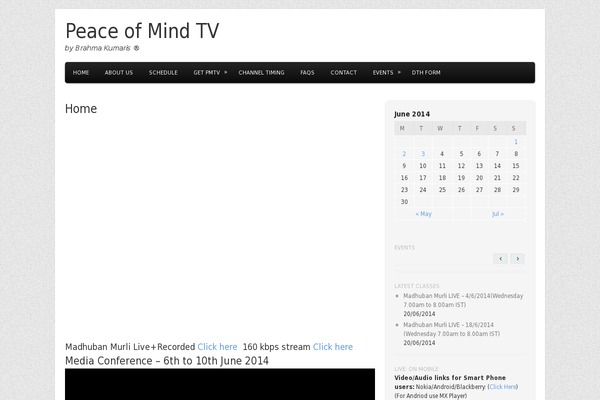Click the Nokia/Android/Blackberry 'Click Here' link

503,387
